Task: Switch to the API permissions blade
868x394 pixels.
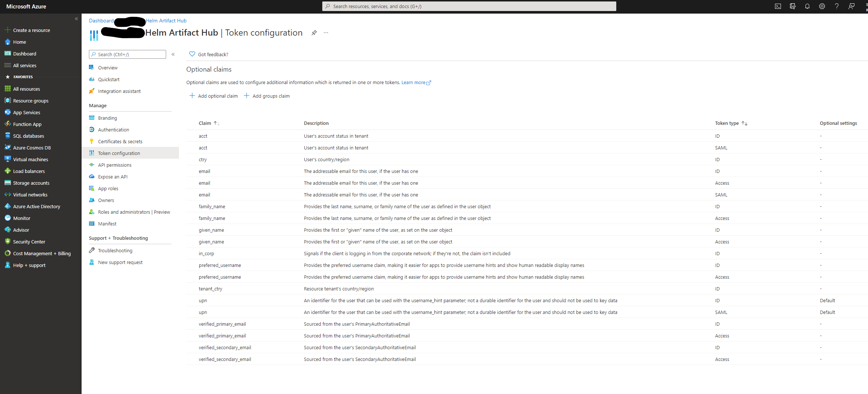Action: pyautogui.click(x=114, y=165)
